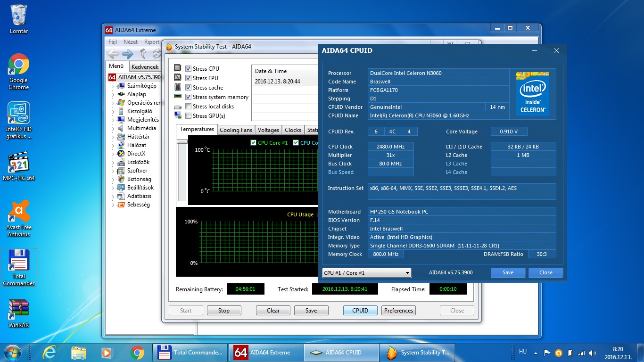This screenshot has height=362, width=644.
Task: Toggle the CPU Core #1 graph checkbox
Action: pyautogui.click(x=254, y=143)
